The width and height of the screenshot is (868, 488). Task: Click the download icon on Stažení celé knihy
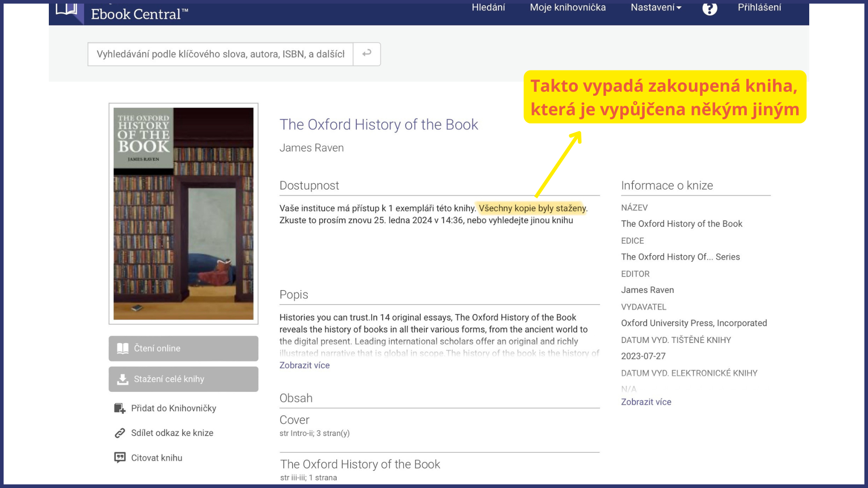coord(123,379)
